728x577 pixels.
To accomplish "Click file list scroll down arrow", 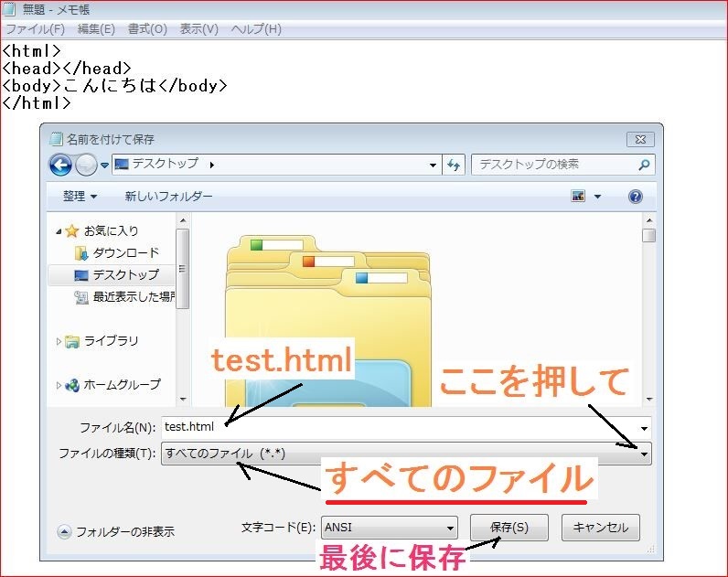I will (x=649, y=400).
